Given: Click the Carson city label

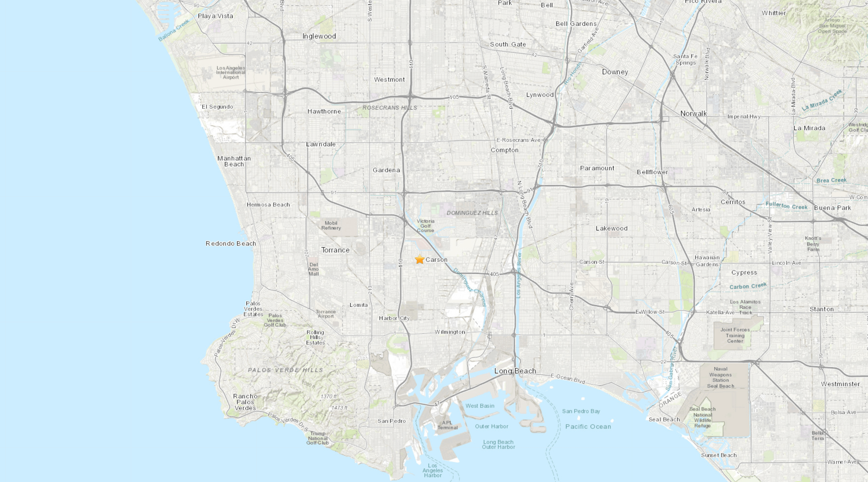Looking at the screenshot, I should coord(436,260).
